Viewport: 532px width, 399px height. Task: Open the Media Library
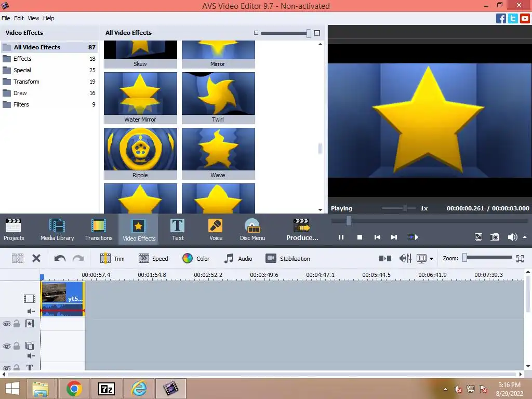pyautogui.click(x=57, y=230)
